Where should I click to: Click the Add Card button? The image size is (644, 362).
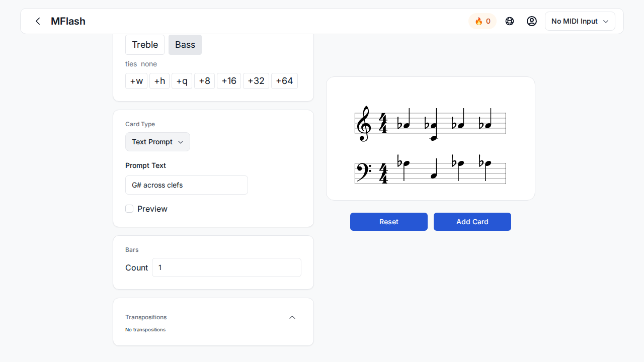(472, 222)
